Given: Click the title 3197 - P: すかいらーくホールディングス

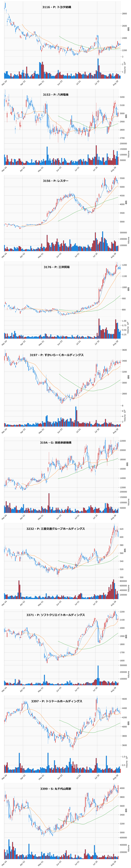Looking at the screenshot, I should pyautogui.click(x=57, y=355).
